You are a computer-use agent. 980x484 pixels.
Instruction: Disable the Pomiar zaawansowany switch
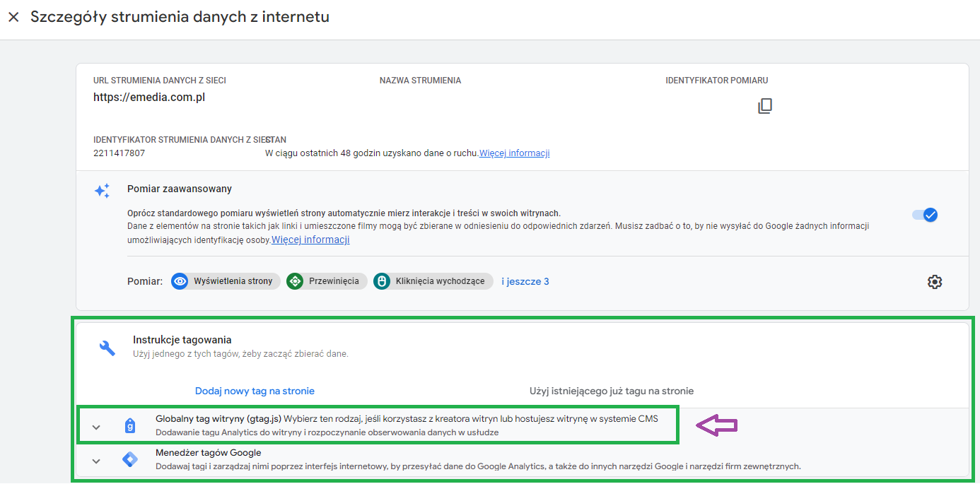(x=924, y=215)
